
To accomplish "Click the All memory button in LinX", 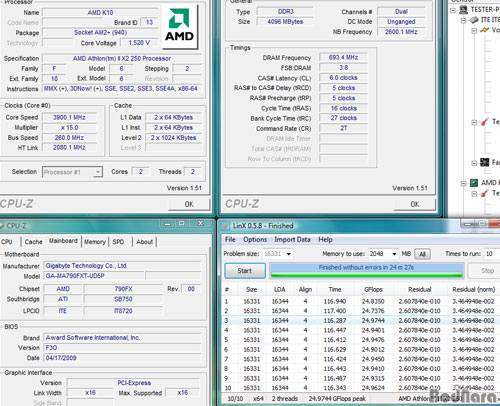I will tap(422, 254).
